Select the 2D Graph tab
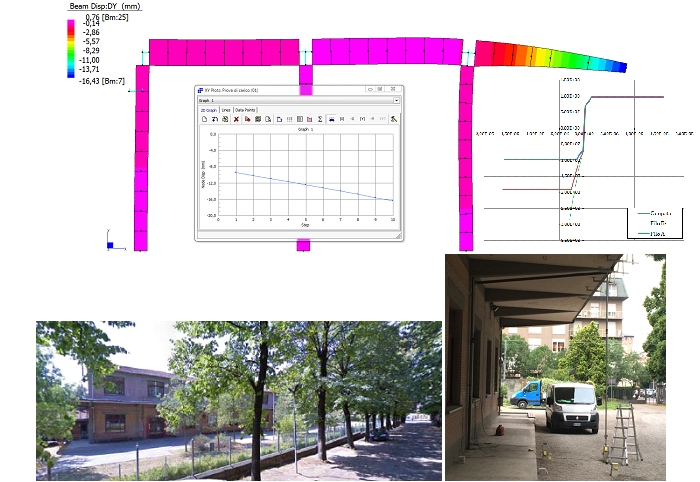This screenshot has height=482, width=700. 208,110
